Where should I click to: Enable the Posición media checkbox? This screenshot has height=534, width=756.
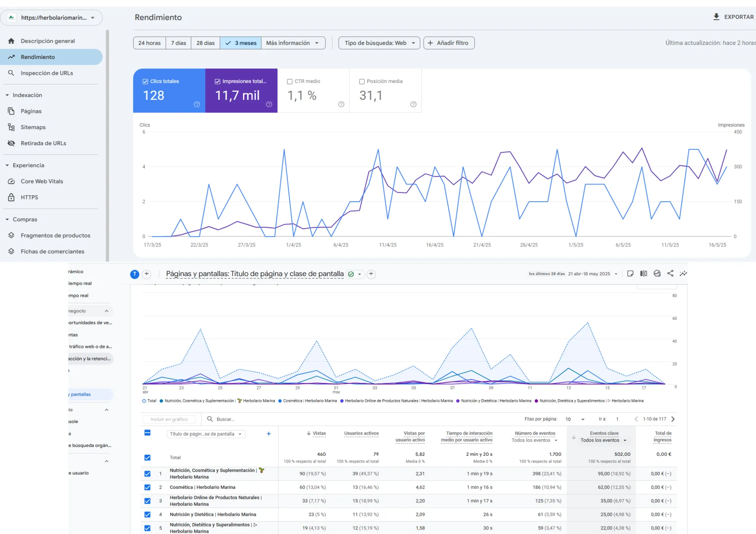tap(362, 82)
